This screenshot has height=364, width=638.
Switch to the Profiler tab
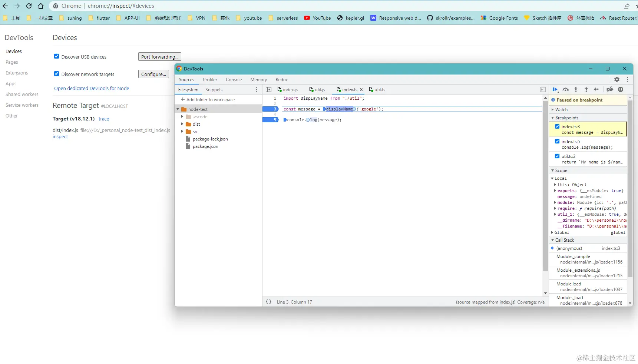[210, 80]
